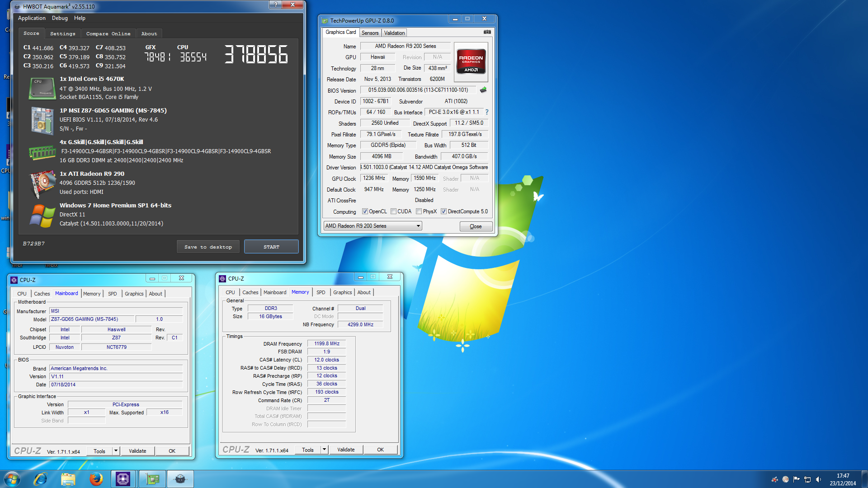The width and height of the screenshot is (868, 488).
Task: Open Windows Explorer from the taskbar
Action: (68, 479)
